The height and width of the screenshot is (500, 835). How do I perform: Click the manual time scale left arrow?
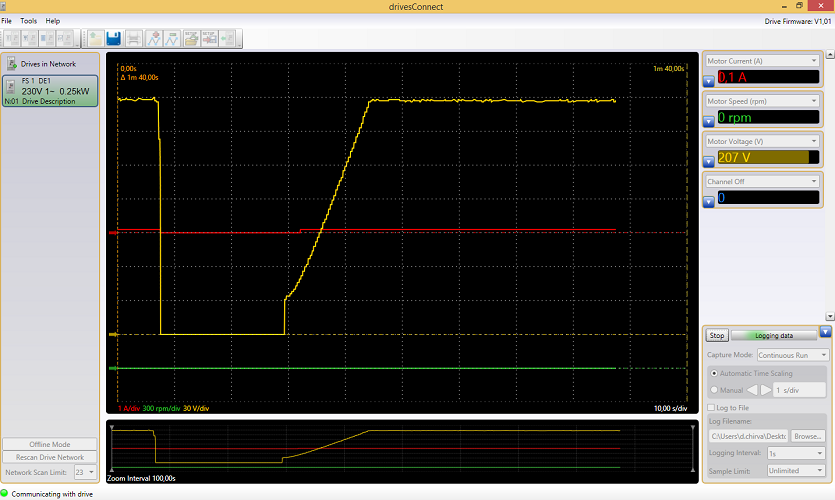coord(752,390)
